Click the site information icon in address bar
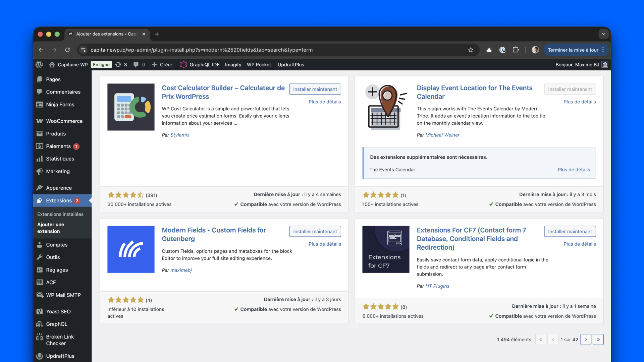 (83, 50)
